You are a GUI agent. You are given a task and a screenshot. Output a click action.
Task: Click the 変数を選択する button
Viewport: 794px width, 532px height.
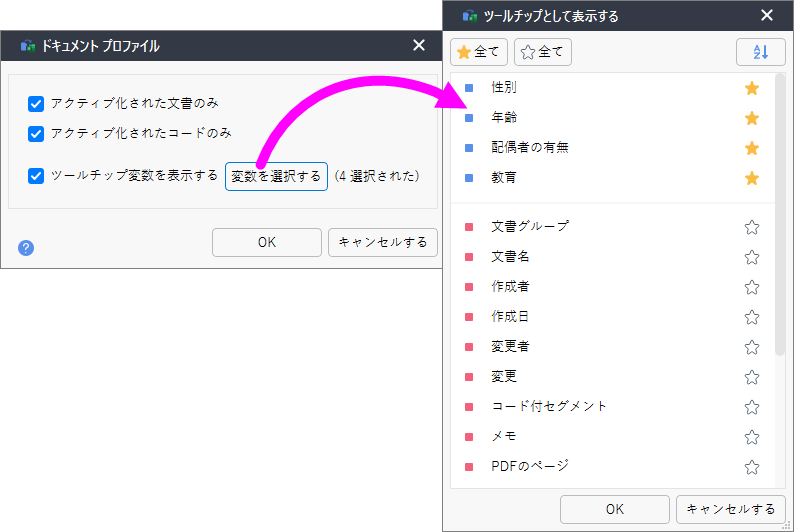tap(276, 176)
